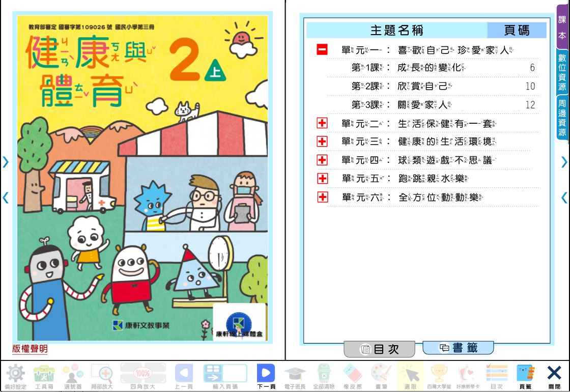Launch the 選號器 number picker

(73, 376)
